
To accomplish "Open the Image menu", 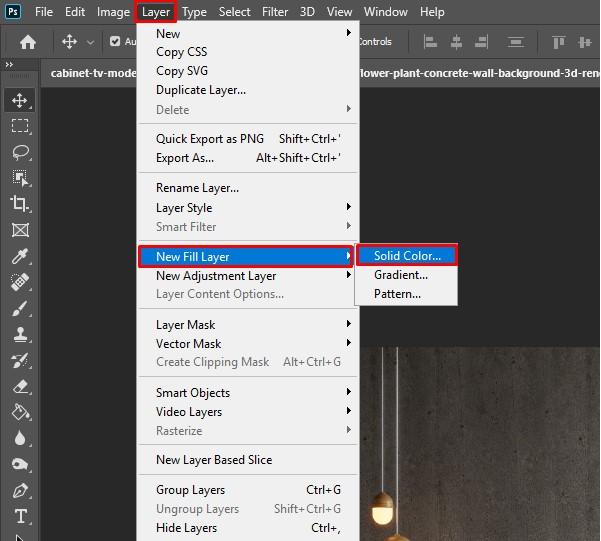I will [113, 12].
